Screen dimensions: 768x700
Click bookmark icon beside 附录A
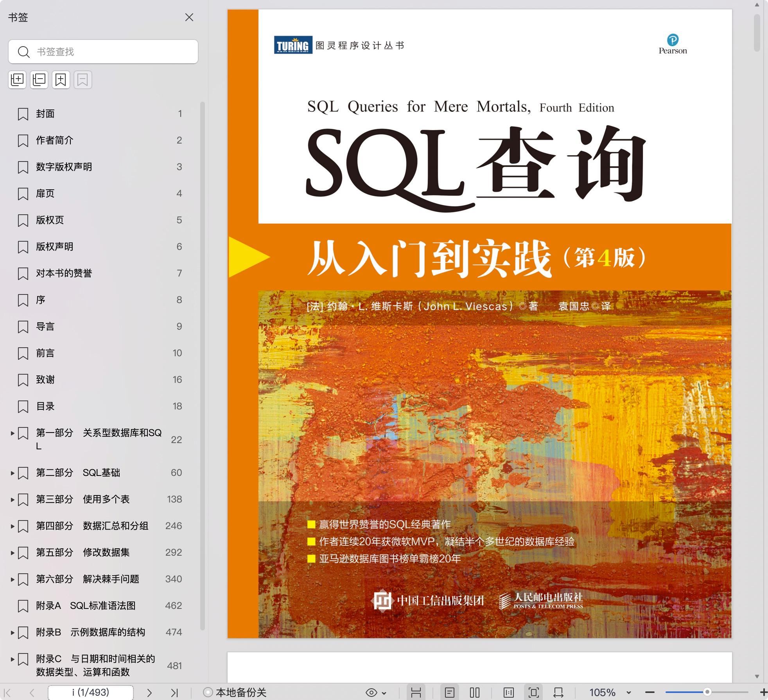[23, 606]
